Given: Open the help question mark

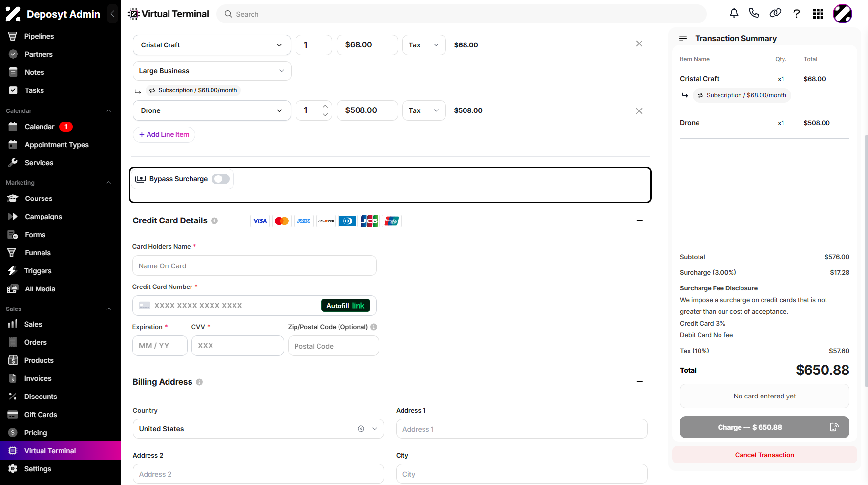Looking at the screenshot, I should 797,14.
